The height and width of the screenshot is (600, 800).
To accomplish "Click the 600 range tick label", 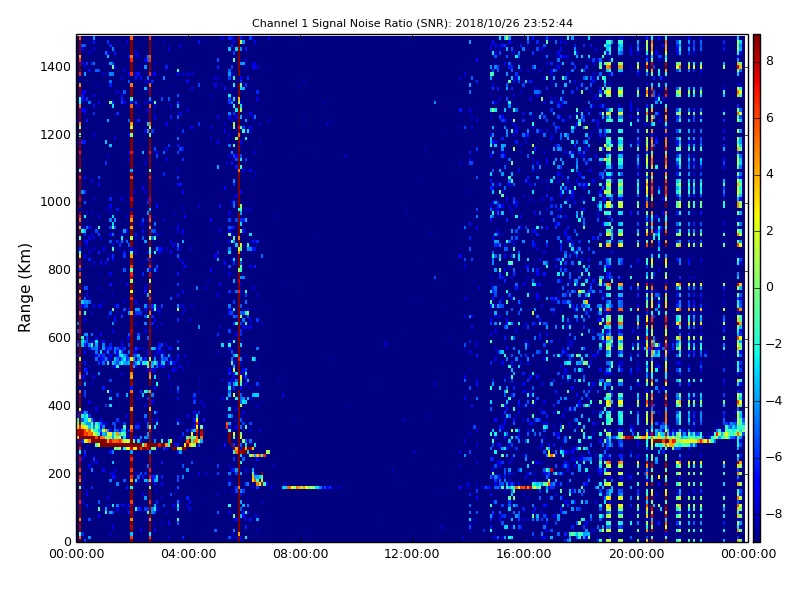I will [x=59, y=338].
